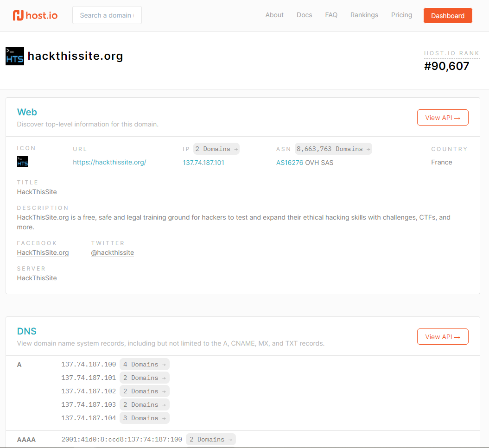Go to FAQ
The height and width of the screenshot is (448, 489).
tap(331, 15)
